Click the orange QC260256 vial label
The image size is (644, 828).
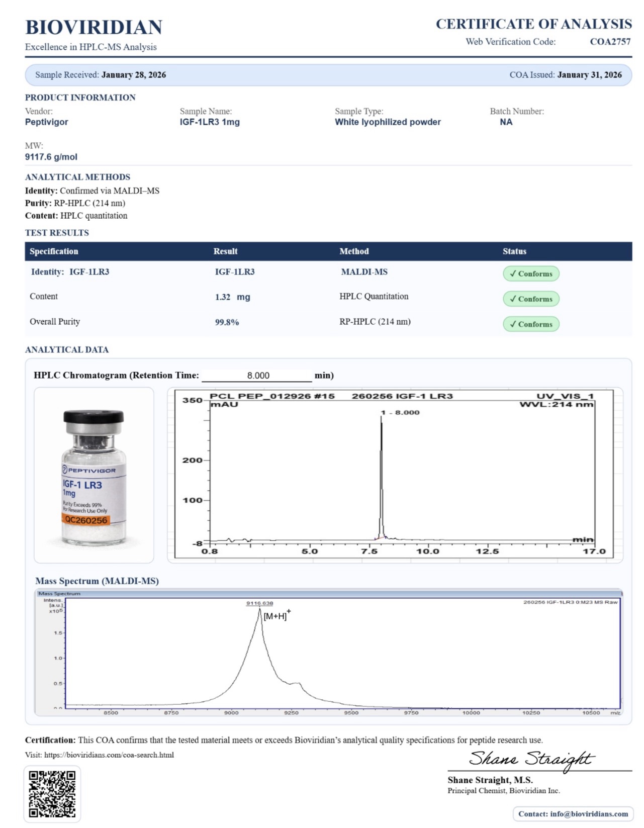pos(86,520)
